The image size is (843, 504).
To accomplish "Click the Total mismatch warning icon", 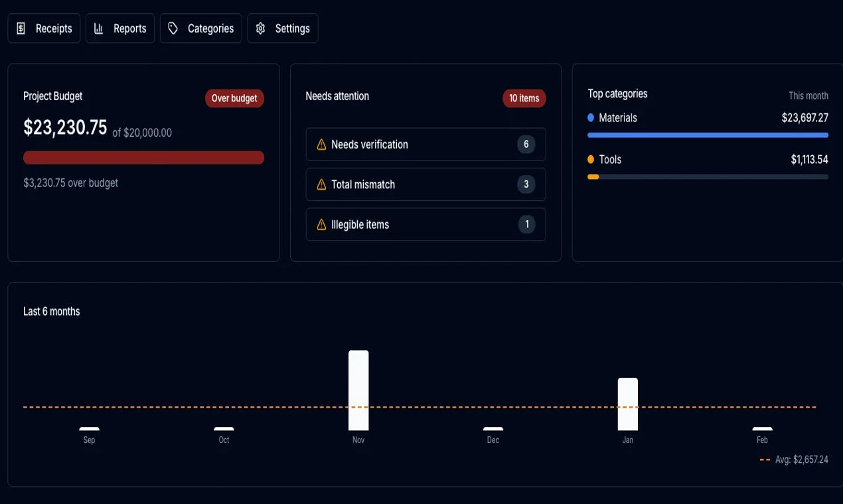I will point(321,185).
